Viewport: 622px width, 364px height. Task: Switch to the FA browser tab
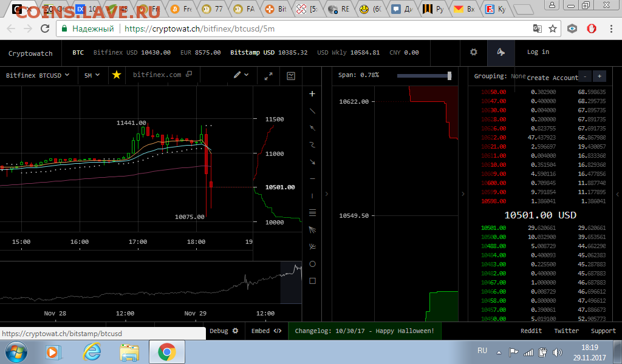(244, 8)
